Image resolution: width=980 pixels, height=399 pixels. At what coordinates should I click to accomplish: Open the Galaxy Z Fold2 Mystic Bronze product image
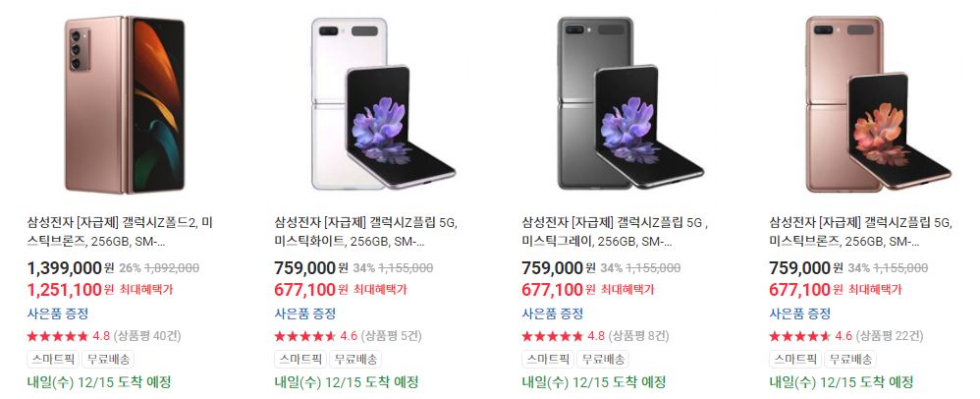point(125,104)
